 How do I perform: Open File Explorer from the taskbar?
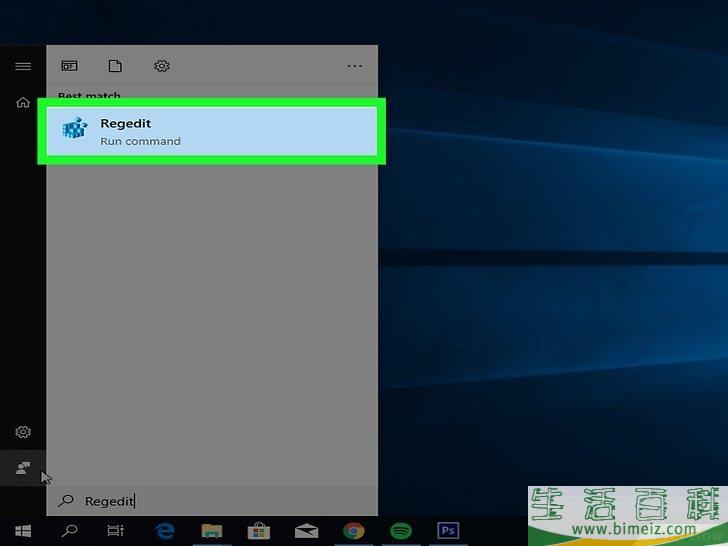pyautogui.click(x=211, y=531)
